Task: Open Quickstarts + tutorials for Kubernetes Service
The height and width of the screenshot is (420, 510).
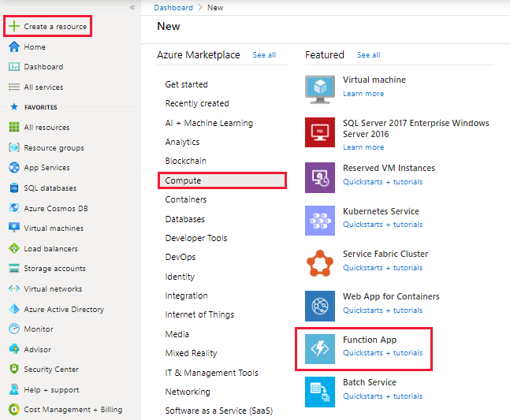Action: point(383,225)
